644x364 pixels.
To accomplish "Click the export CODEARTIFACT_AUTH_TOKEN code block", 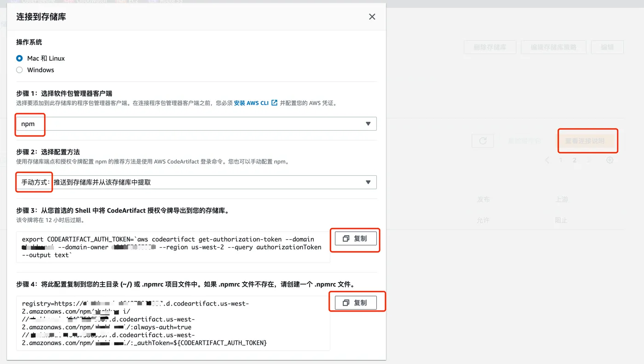I will click(x=172, y=247).
